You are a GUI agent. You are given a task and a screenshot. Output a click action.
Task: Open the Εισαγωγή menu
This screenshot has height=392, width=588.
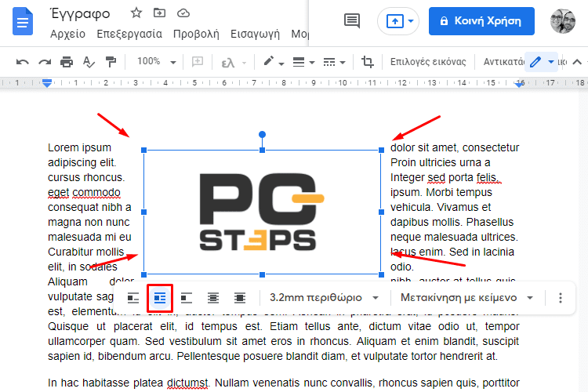point(255,34)
